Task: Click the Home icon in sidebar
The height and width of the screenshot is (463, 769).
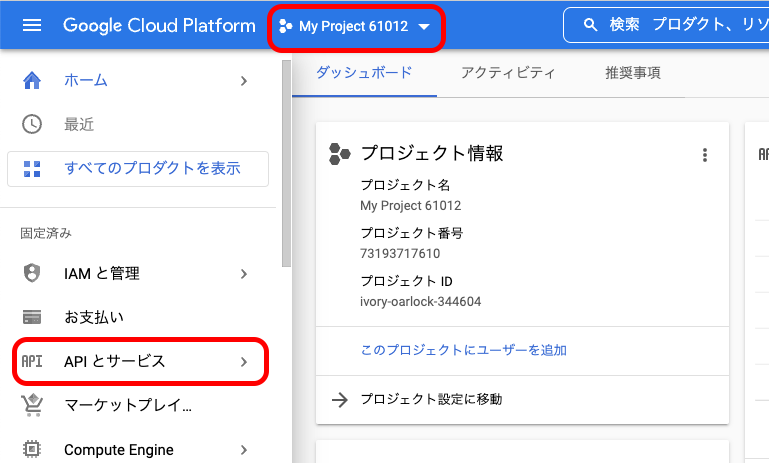Action: (32, 80)
